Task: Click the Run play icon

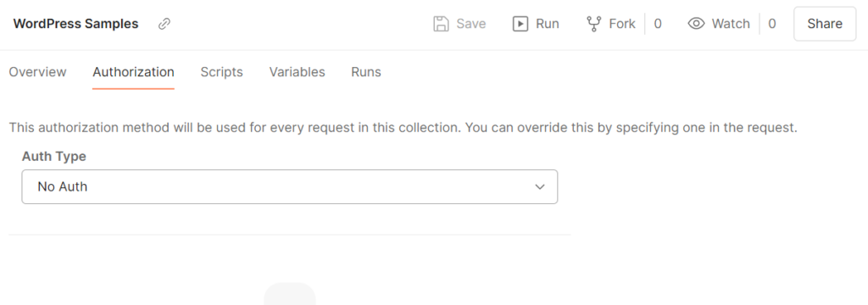Action: click(x=520, y=24)
